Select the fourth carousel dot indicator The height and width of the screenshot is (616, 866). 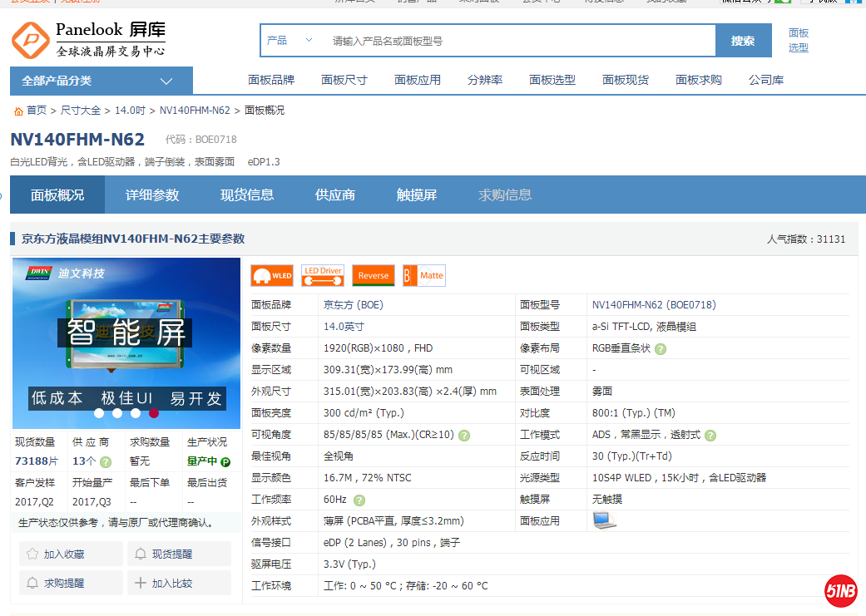coord(154,412)
